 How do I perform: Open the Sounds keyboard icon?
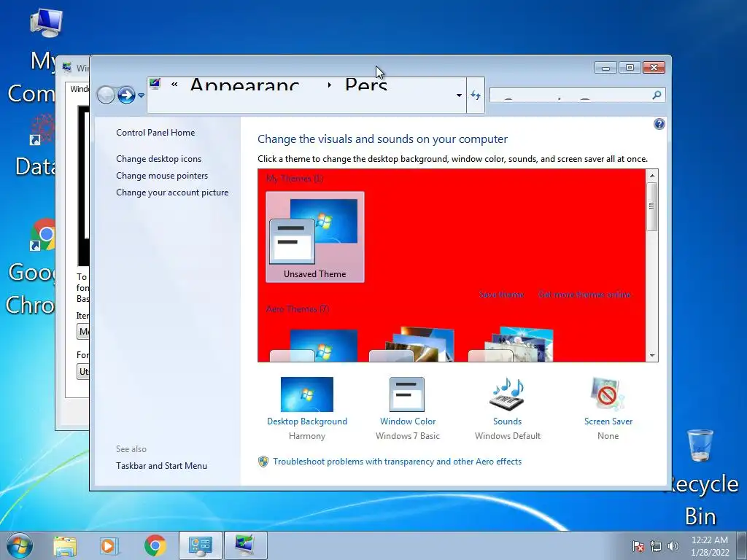pos(507,394)
